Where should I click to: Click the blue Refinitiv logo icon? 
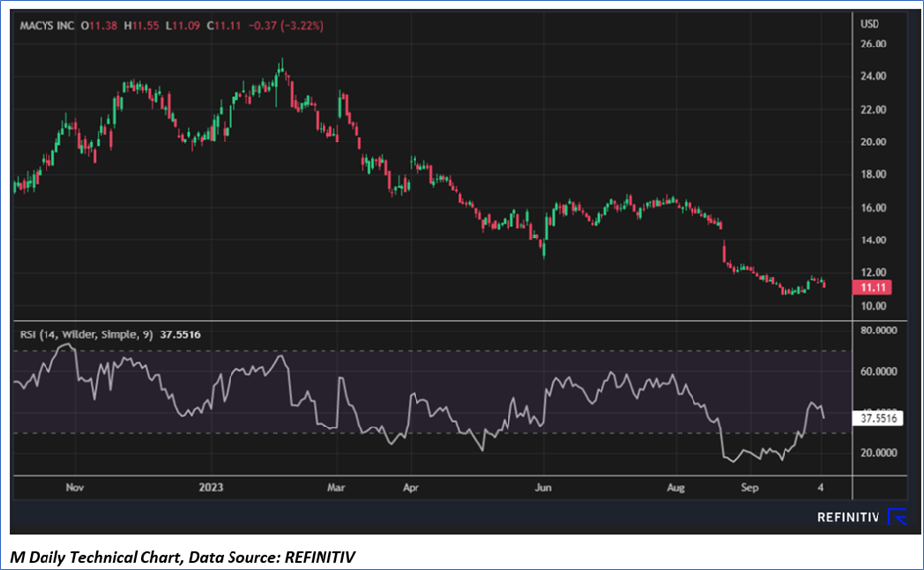897,517
